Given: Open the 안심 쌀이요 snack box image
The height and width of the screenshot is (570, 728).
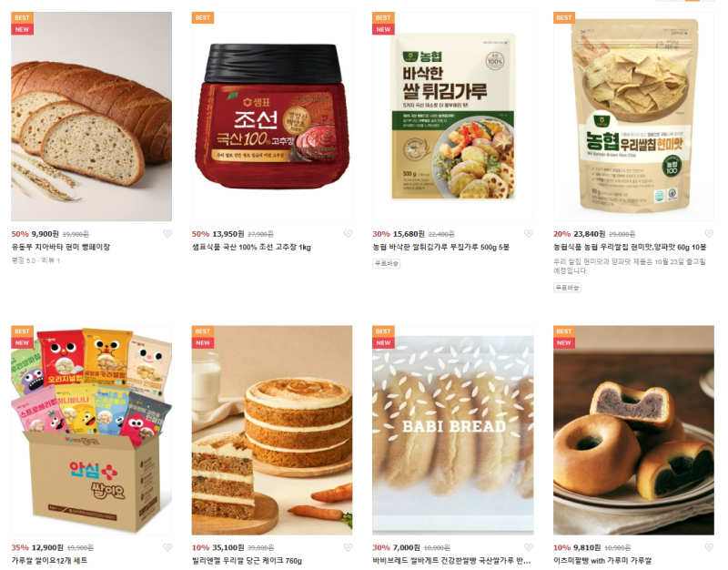Looking at the screenshot, I should tap(92, 430).
